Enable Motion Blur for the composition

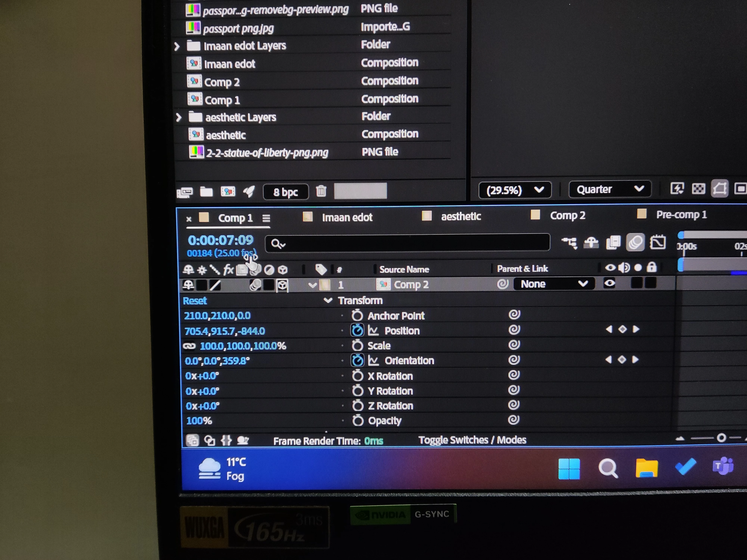(x=635, y=242)
